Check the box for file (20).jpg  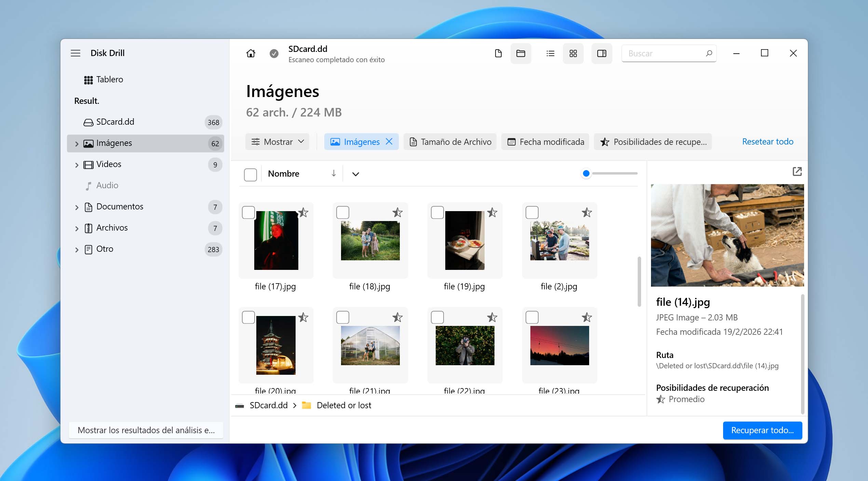(248, 317)
